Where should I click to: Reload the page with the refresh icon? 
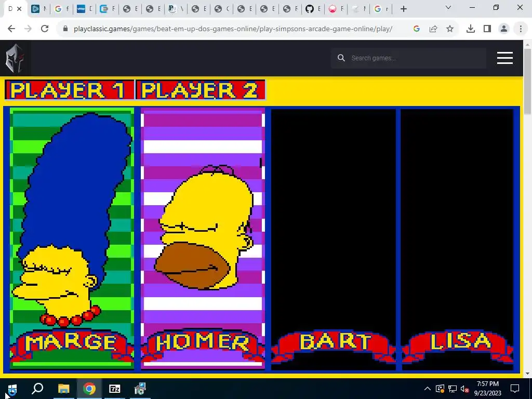45,29
